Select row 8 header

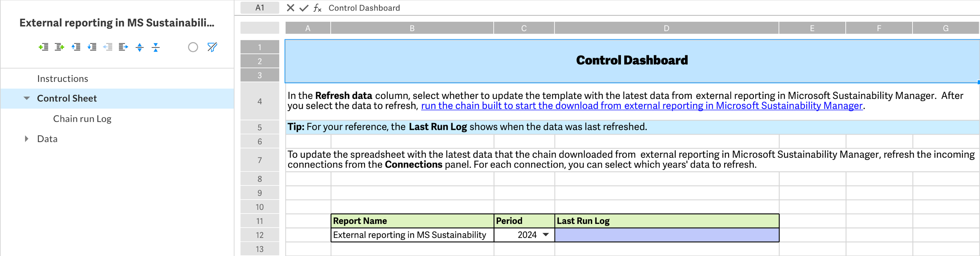[x=260, y=179]
